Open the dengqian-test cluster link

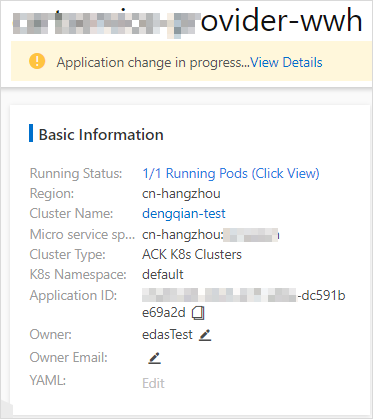pyautogui.click(x=184, y=214)
